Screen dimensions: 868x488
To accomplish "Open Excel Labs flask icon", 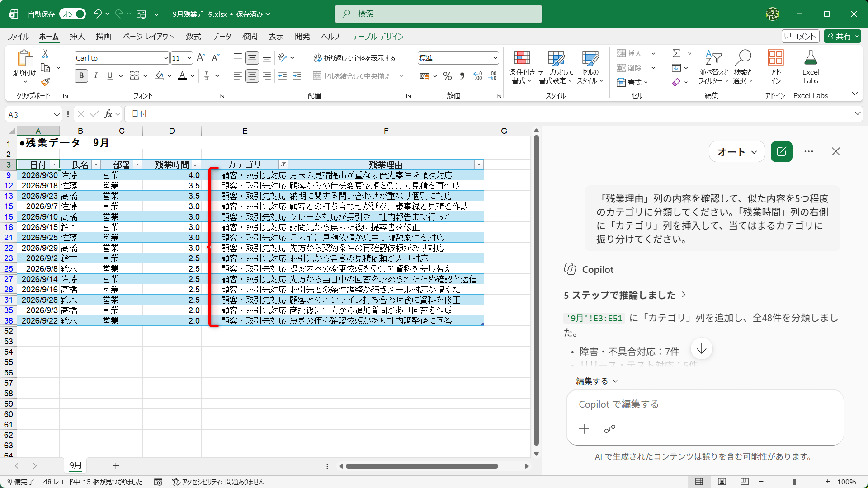I will click(811, 58).
